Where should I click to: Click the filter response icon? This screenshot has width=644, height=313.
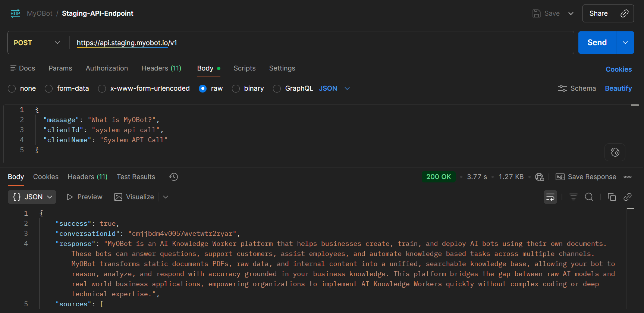[573, 197]
